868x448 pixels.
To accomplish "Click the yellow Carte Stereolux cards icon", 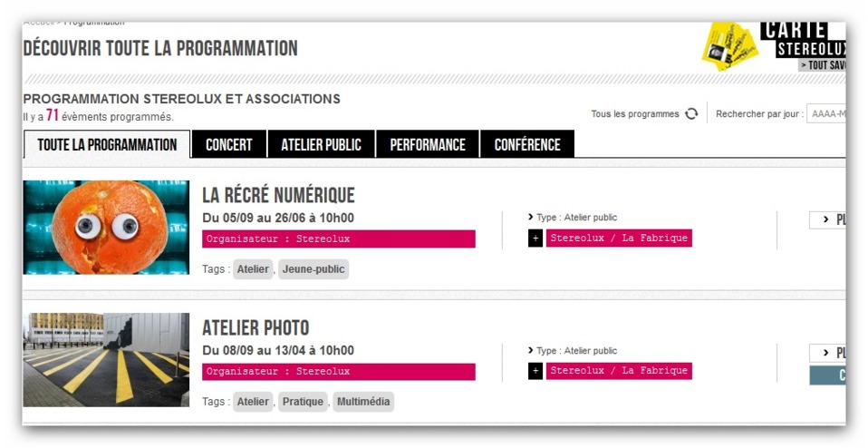I will click(728, 45).
